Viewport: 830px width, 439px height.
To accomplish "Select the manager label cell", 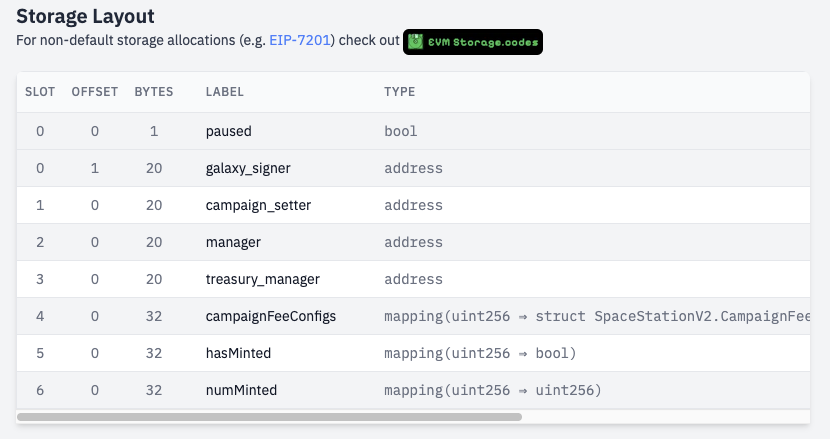I will [233, 242].
